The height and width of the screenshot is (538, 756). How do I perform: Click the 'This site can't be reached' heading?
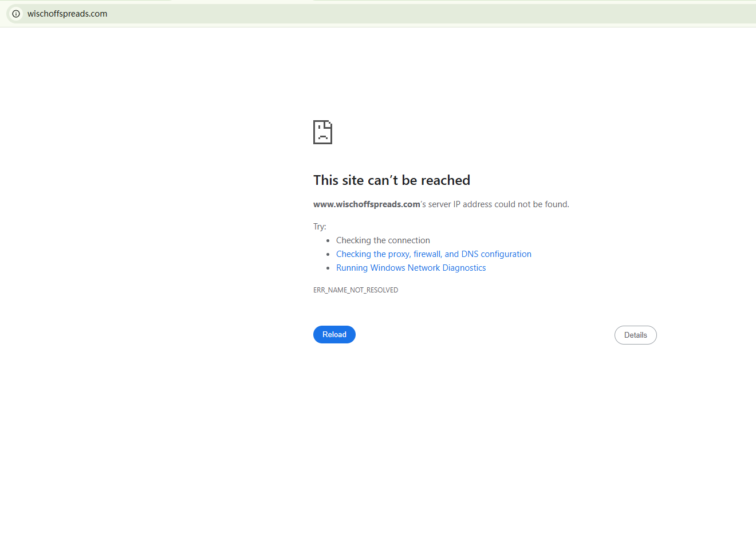(392, 180)
